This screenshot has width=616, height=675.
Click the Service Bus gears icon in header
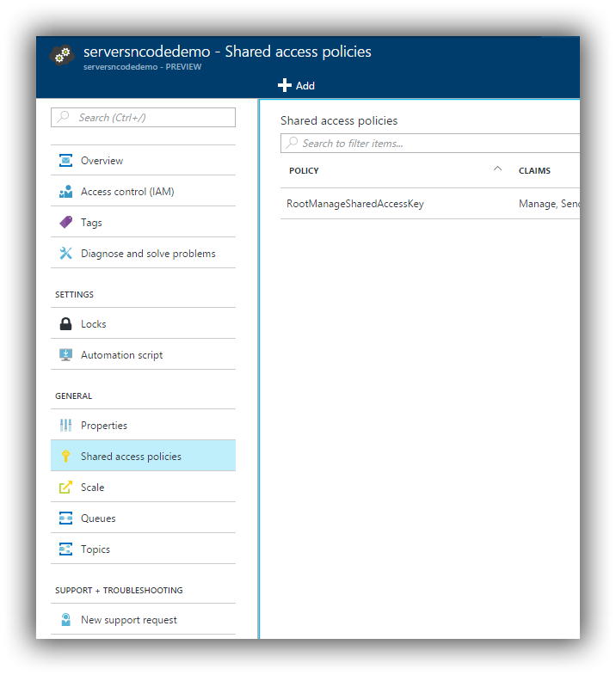[x=62, y=55]
